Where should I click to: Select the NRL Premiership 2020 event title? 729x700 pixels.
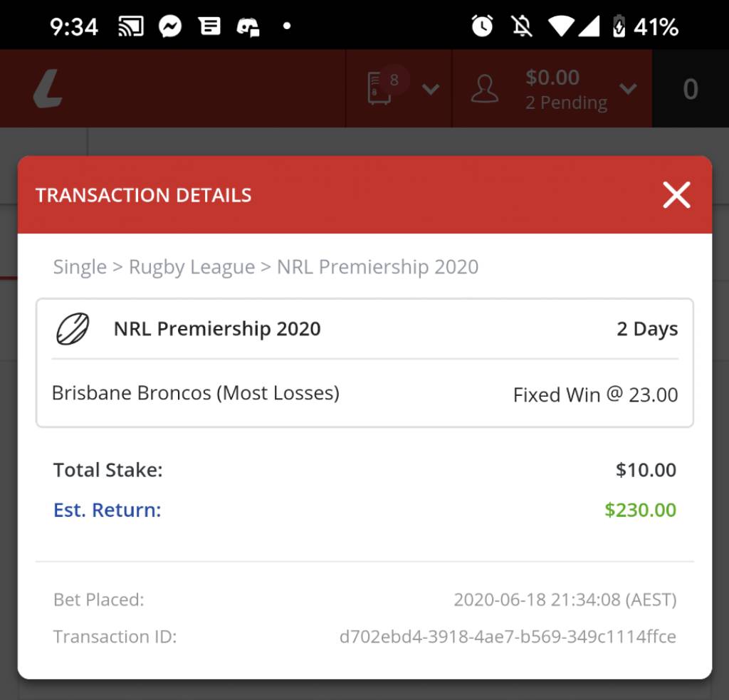(x=217, y=329)
